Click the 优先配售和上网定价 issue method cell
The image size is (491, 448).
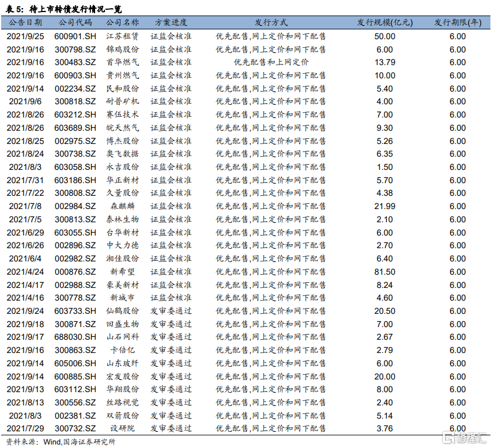click(x=271, y=62)
